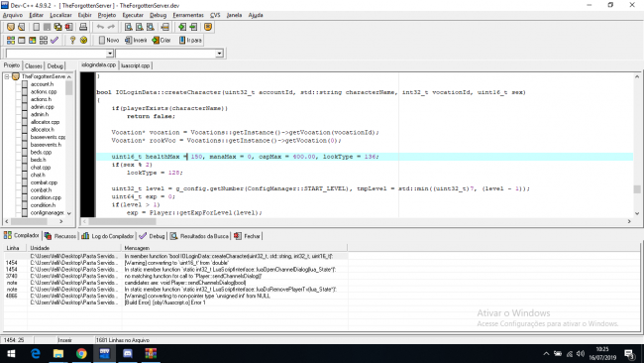Open the CVS menu
This screenshot has width=644, height=363.
(x=215, y=15)
